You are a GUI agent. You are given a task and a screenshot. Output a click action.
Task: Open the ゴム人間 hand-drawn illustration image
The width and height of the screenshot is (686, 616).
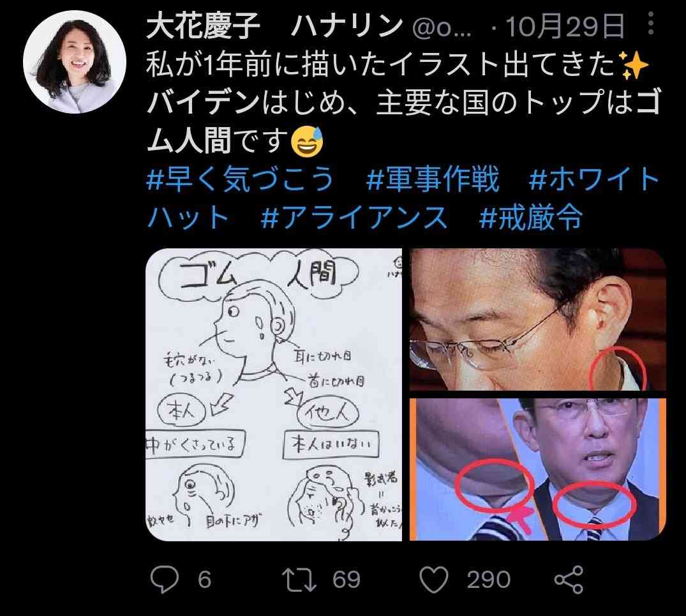274,394
